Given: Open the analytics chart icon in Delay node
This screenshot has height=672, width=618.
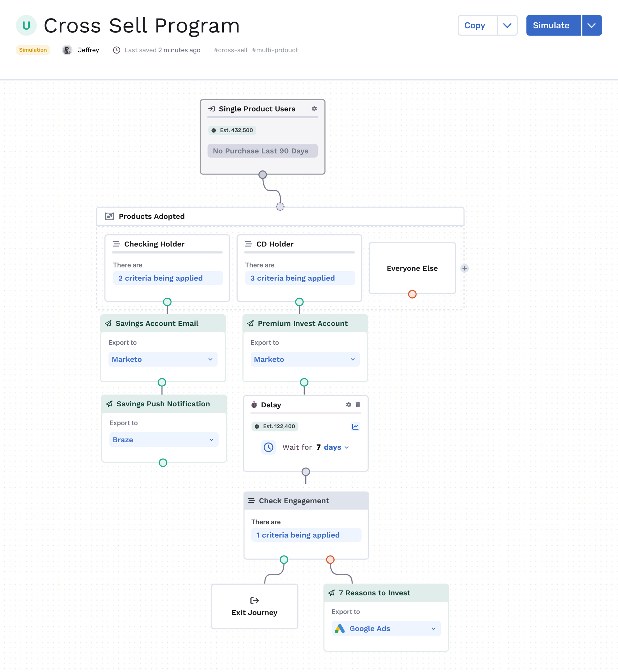Looking at the screenshot, I should pos(355,426).
